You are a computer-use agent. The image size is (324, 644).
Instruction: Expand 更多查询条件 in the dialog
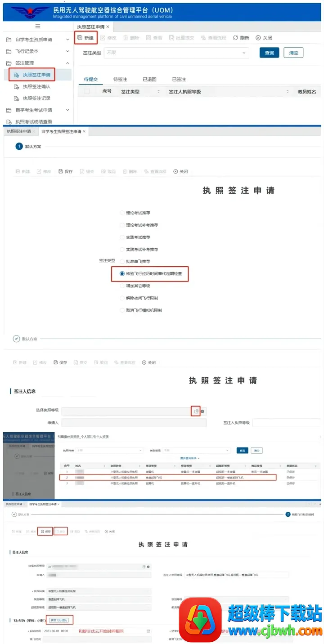click(x=189, y=458)
